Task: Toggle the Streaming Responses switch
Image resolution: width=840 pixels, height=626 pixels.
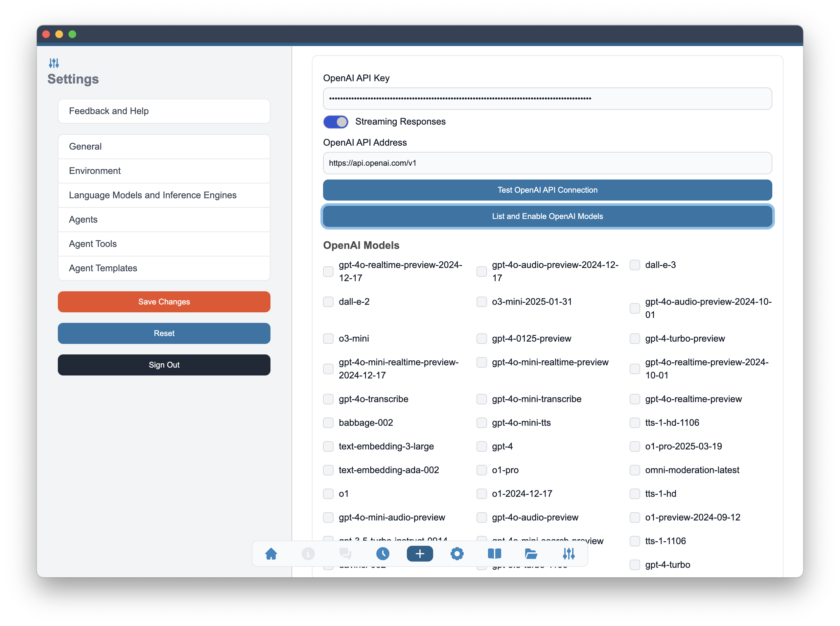Action: pos(336,122)
